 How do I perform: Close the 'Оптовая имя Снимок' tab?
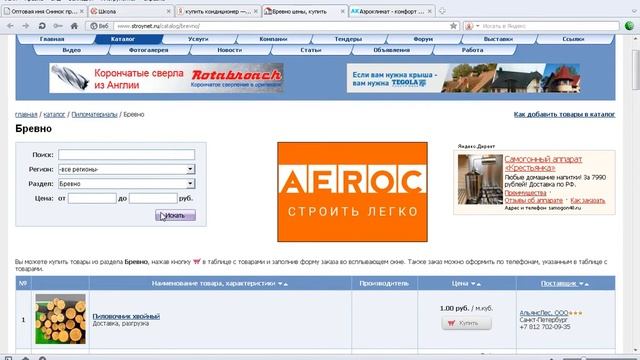pyautogui.click(x=82, y=11)
